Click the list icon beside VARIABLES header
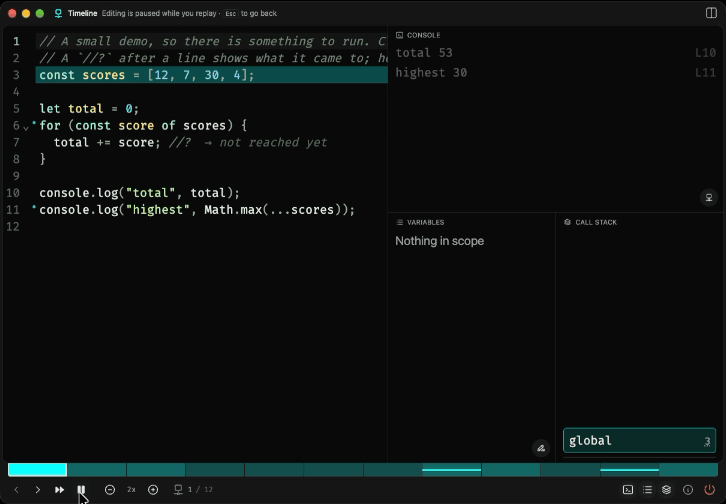This screenshot has height=504, width=726. coord(400,222)
